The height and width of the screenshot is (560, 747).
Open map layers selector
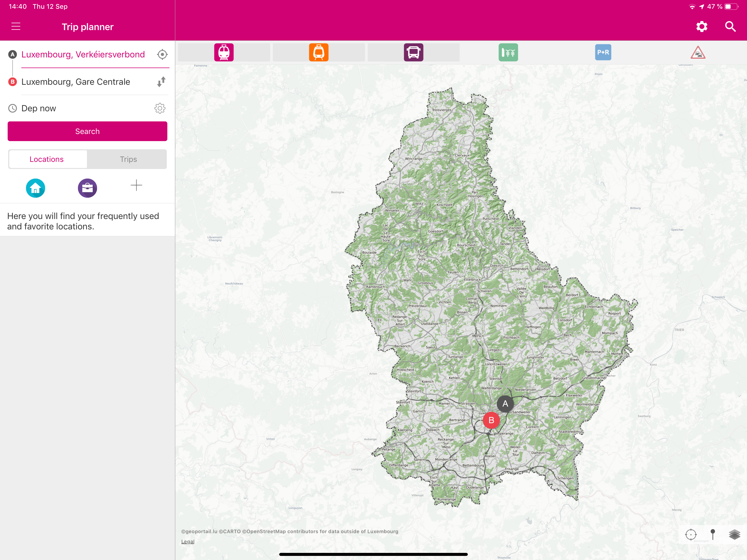734,535
